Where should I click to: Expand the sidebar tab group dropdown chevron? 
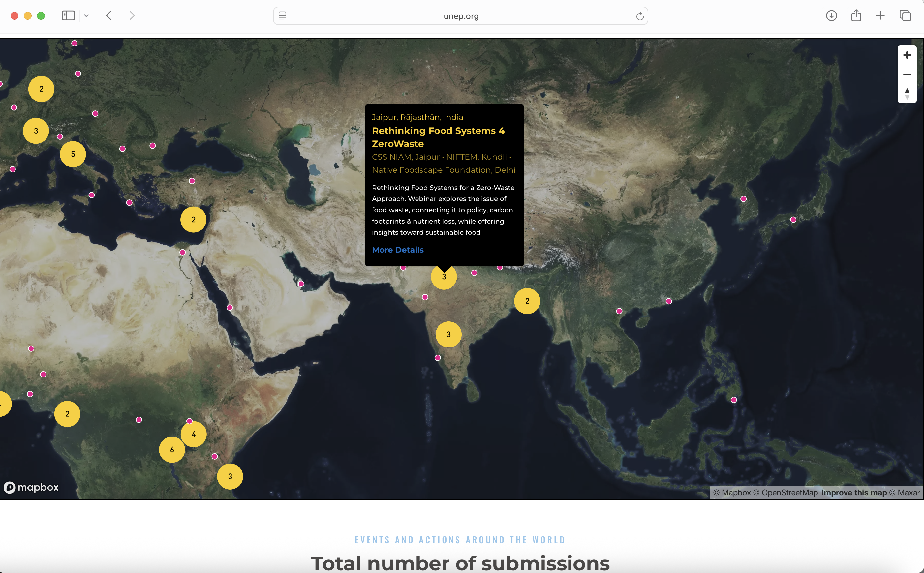(x=86, y=15)
